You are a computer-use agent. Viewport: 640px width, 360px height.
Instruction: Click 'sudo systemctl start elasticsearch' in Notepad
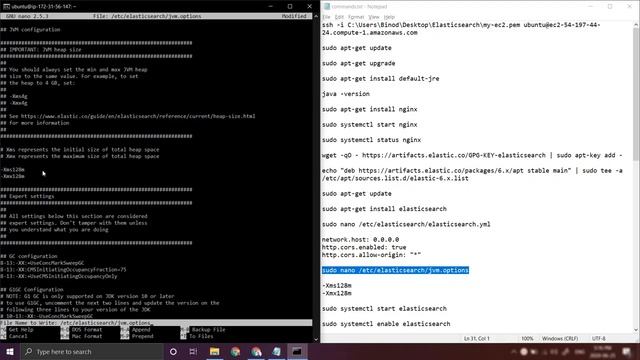pyautogui.click(x=384, y=309)
